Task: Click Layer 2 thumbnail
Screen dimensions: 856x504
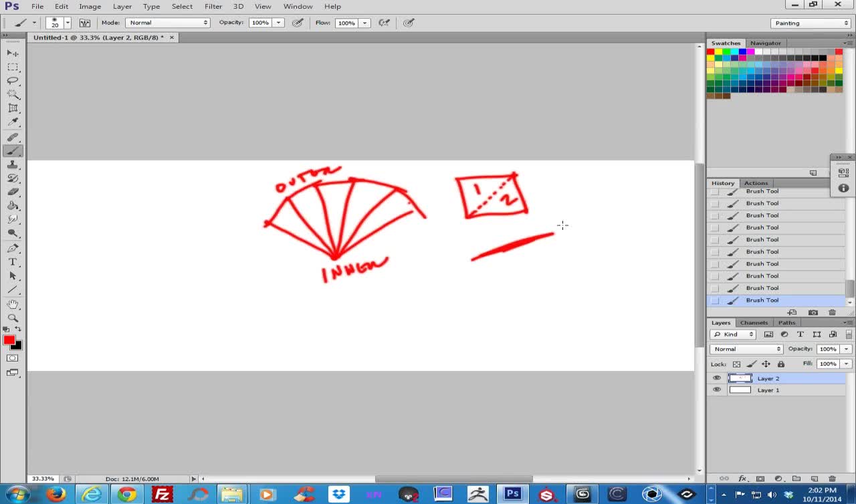Action: coord(740,378)
